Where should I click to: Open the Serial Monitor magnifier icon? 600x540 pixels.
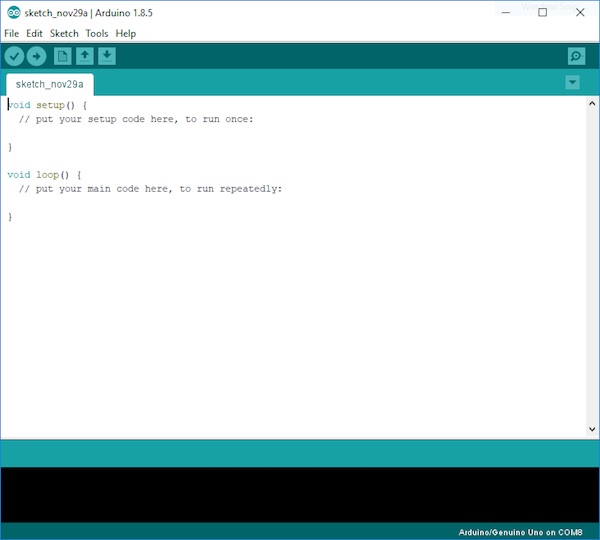pos(576,56)
